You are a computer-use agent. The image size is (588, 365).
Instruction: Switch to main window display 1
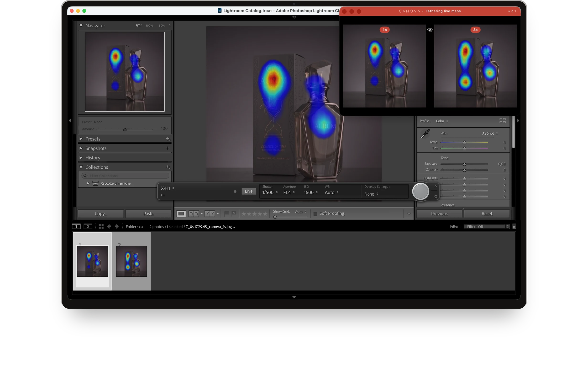pos(76,226)
